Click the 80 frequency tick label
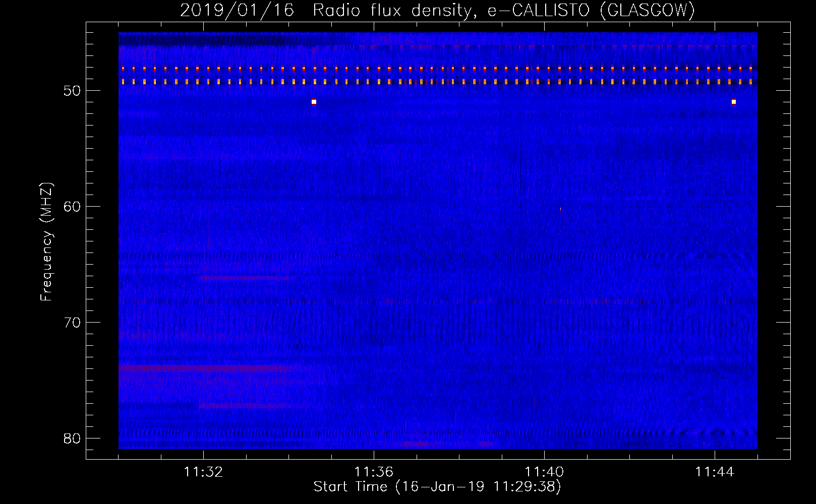Image resolution: width=816 pixels, height=504 pixels. point(73,438)
